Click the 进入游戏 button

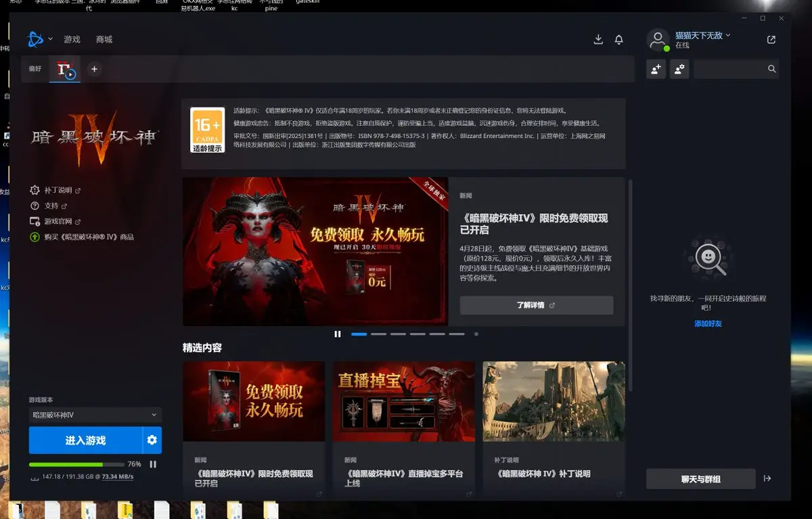(85, 441)
